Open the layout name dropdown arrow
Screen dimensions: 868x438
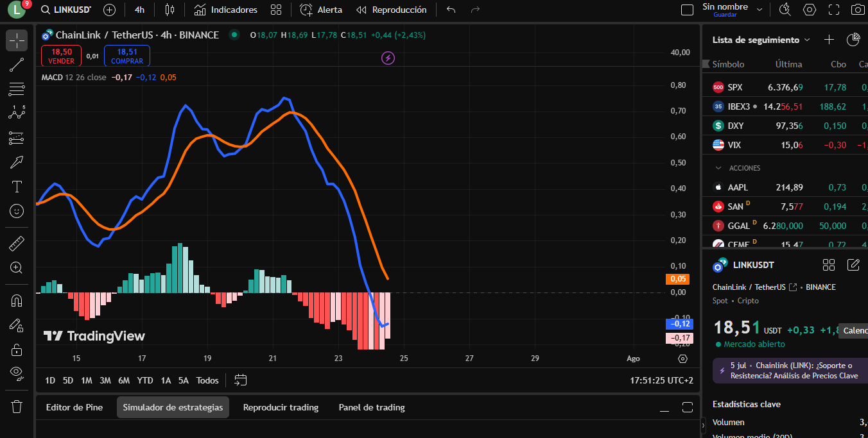click(759, 10)
